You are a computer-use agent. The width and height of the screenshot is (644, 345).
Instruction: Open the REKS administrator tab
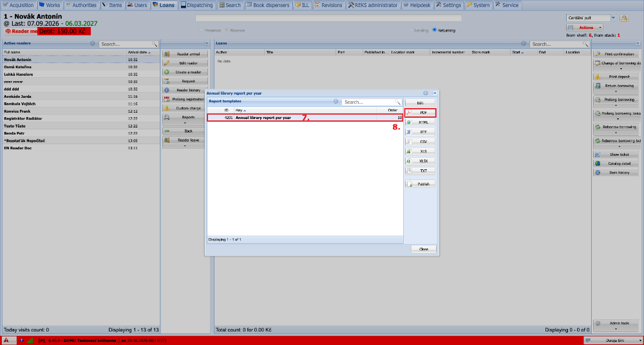pyautogui.click(x=374, y=5)
